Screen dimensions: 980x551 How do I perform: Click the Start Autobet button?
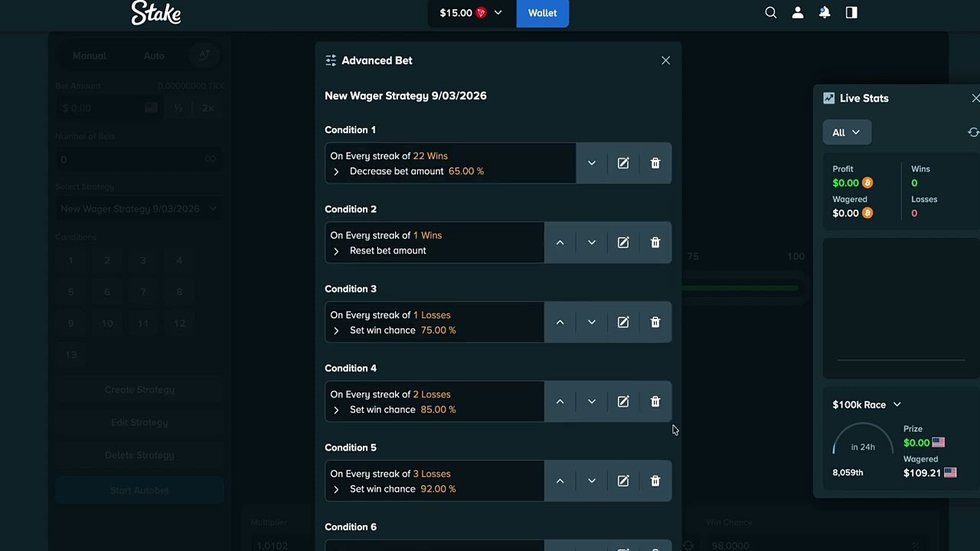[139, 491]
